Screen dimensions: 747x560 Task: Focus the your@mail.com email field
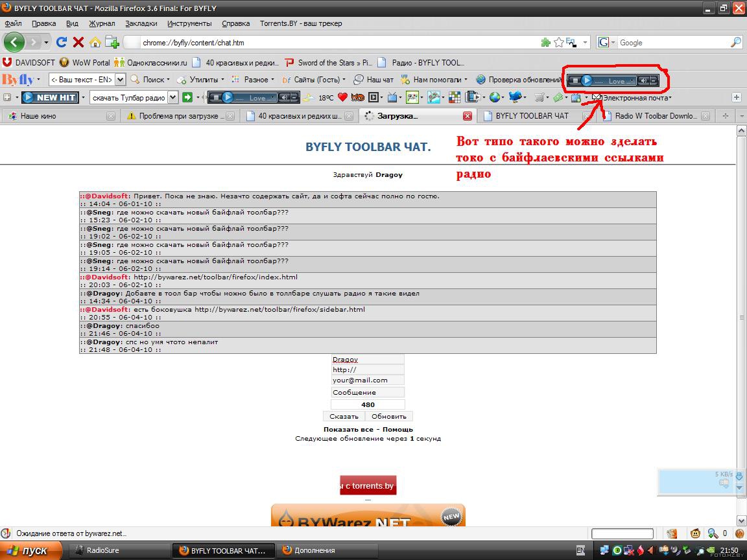tap(368, 380)
